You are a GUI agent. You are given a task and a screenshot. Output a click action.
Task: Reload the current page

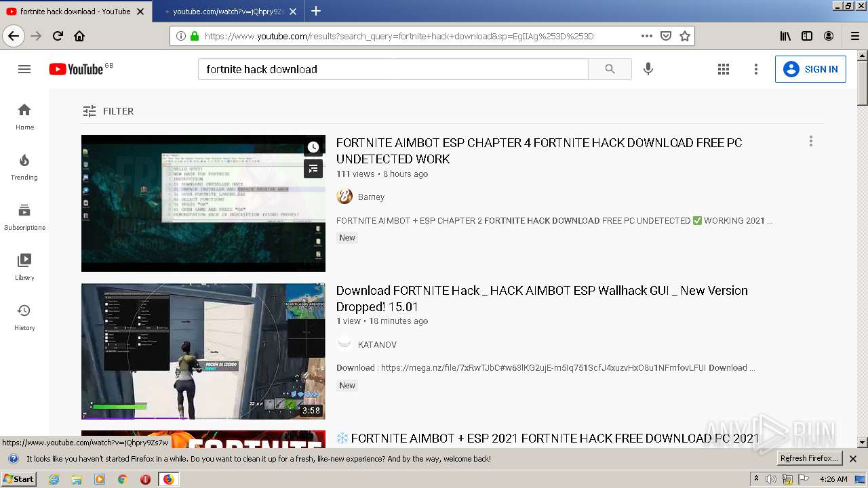pos(58,36)
